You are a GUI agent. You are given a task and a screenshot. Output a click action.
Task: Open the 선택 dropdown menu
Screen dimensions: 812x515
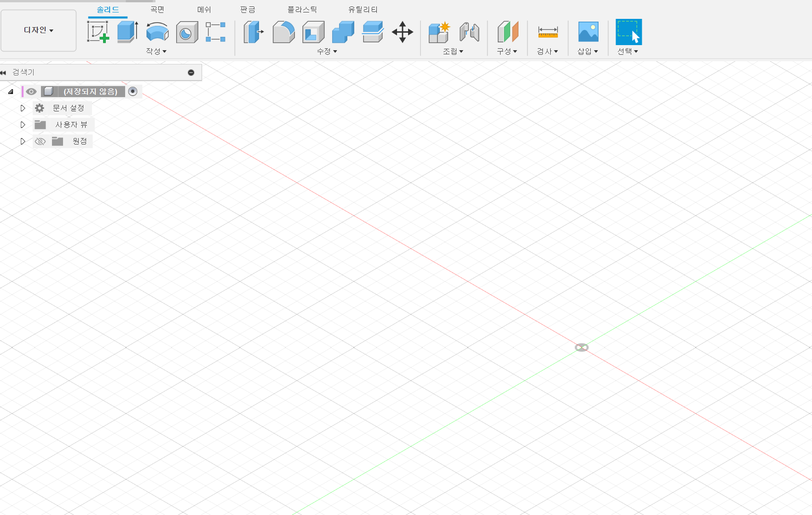coord(628,51)
